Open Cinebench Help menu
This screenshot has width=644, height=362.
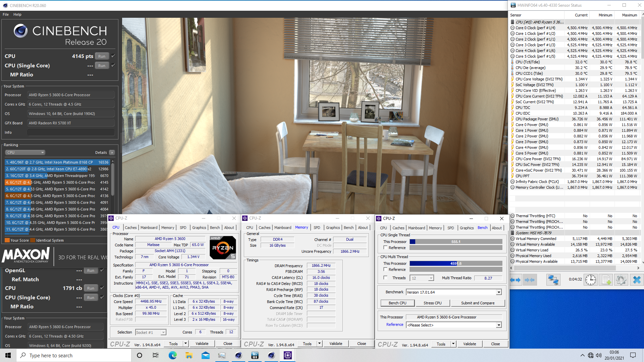17,14
